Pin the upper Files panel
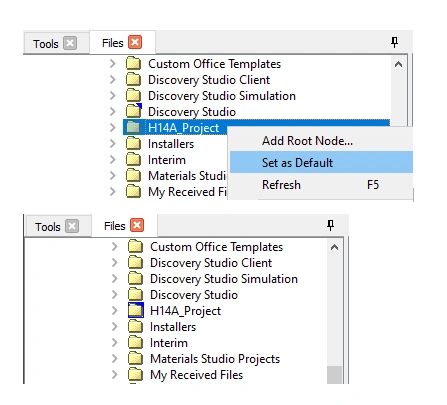This screenshot has width=447, height=405. point(395,42)
